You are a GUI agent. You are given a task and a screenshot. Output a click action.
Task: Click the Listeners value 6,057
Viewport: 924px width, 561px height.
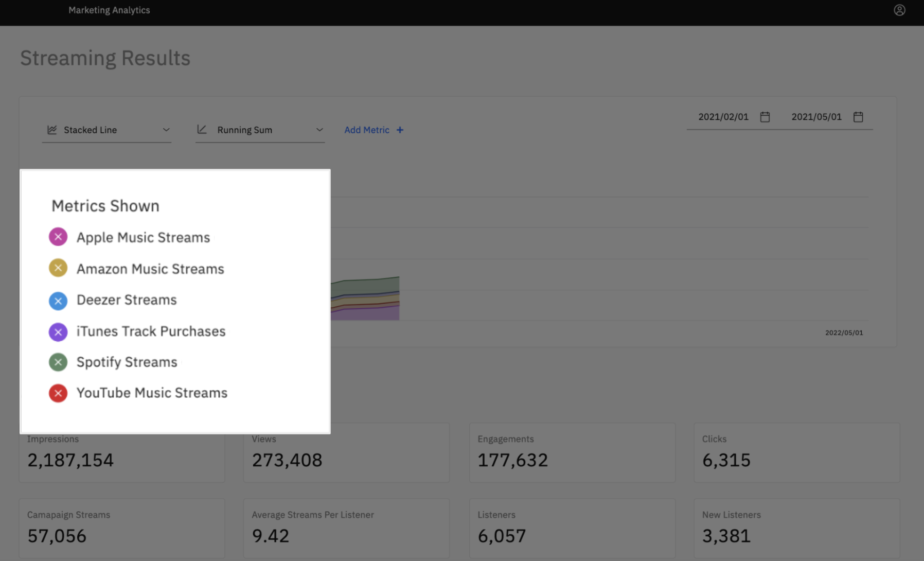[502, 536]
